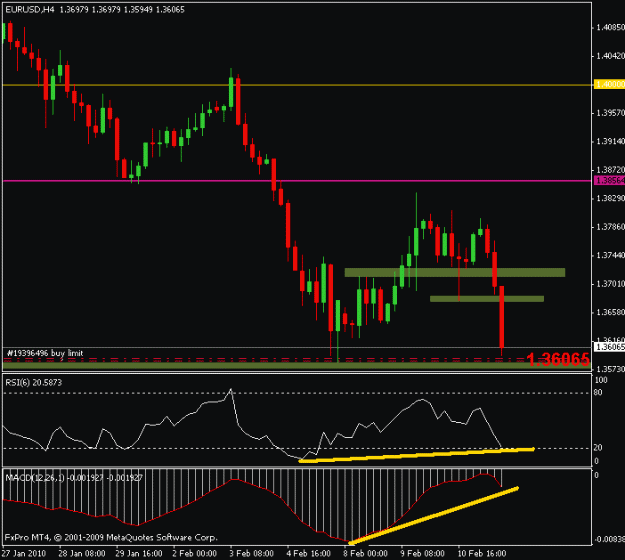625x560 pixels.
Task: Select the 1.40850 price axis label
Action: 610,28
